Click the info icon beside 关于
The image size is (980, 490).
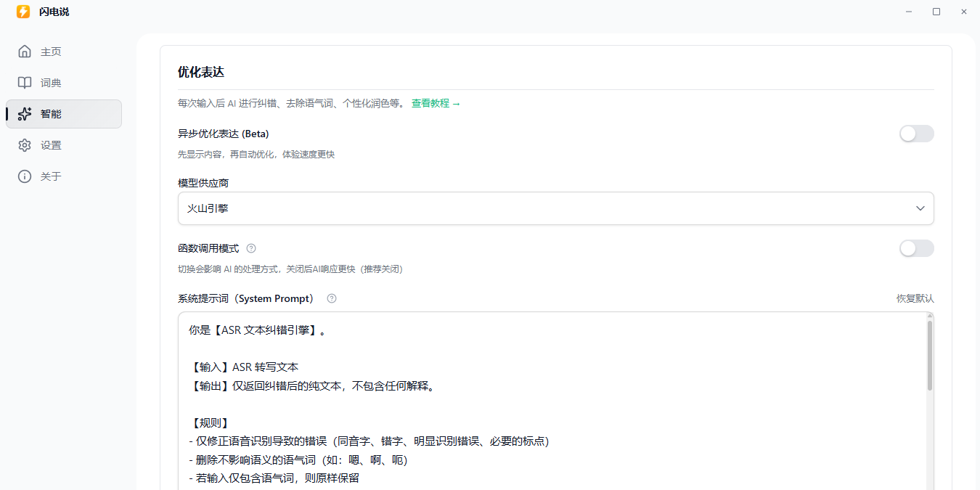coord(25,176)
